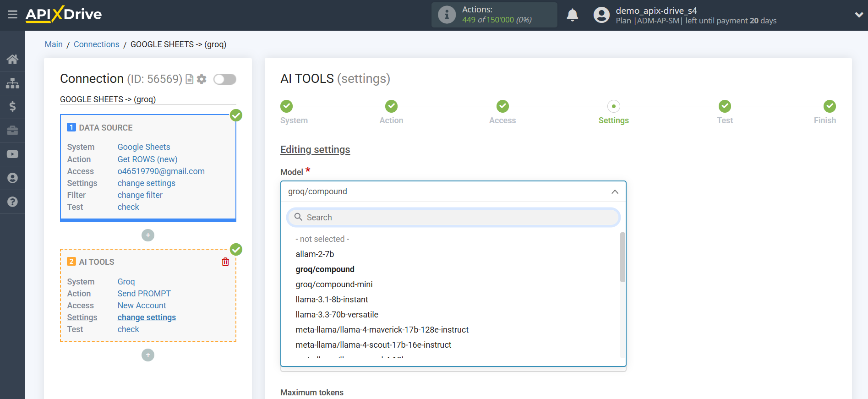
Task: Click the Finish step check icon
Action: click(x=830, y=106)
